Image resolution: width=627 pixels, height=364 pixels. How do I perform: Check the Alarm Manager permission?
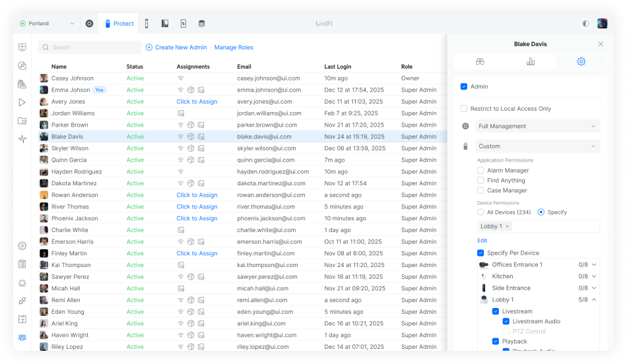480,170
